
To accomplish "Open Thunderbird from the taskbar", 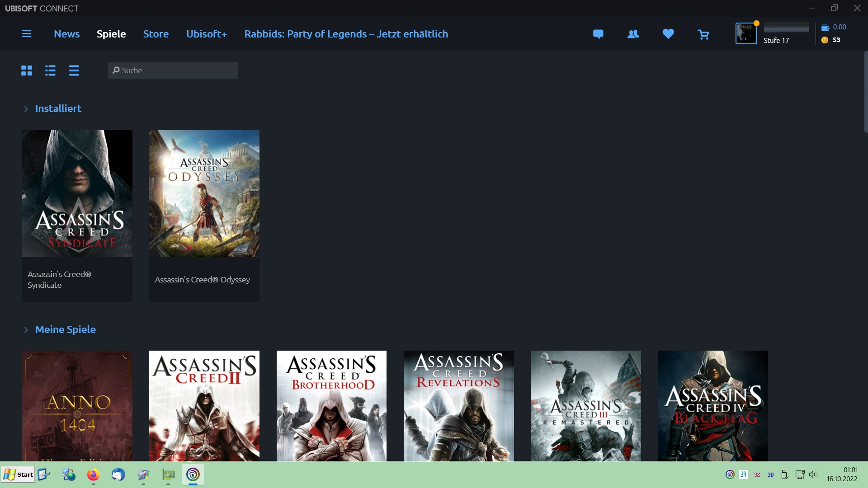I will (118, 474).
